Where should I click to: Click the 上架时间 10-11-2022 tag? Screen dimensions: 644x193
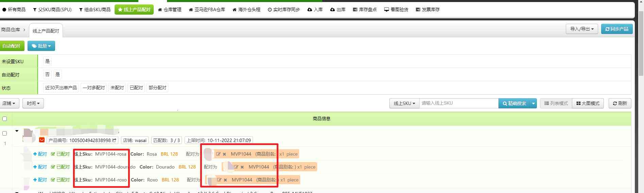click(x=219, y=140)
